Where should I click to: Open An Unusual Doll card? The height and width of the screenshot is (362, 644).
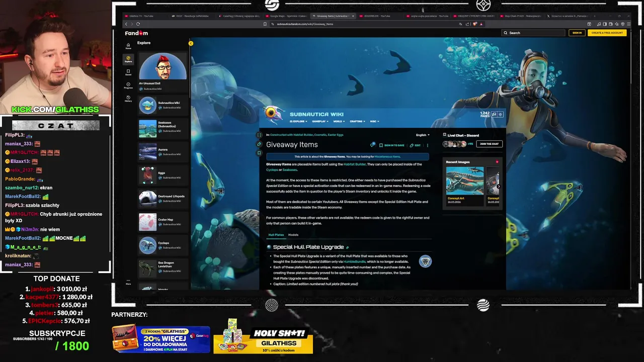click(x=163, y=72)
